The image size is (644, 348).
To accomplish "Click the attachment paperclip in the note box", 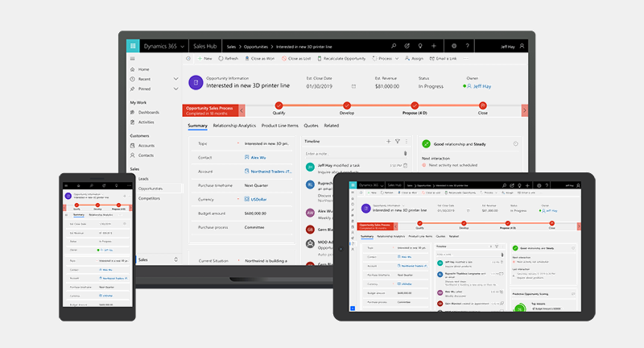I will pos(405,151).
